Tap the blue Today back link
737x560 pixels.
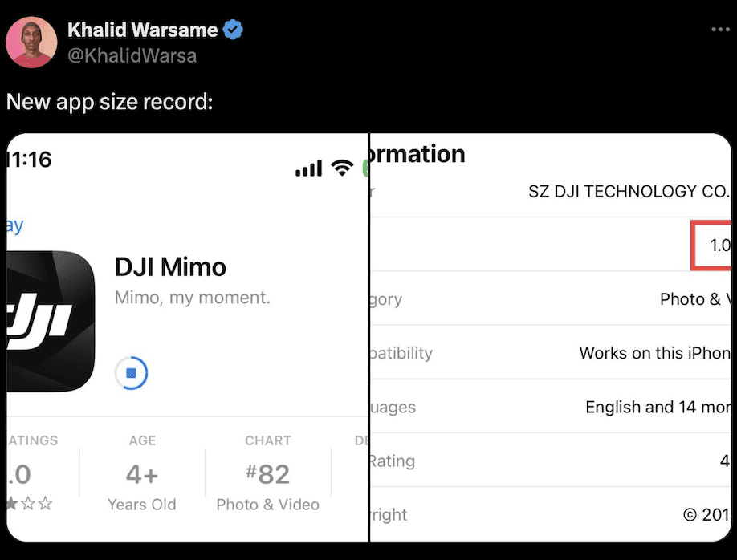[12, 225]
